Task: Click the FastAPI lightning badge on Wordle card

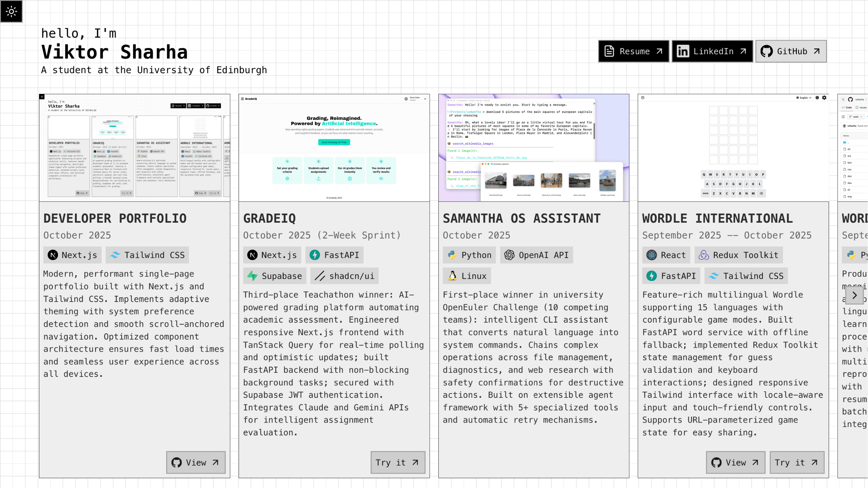Action: 671,276
